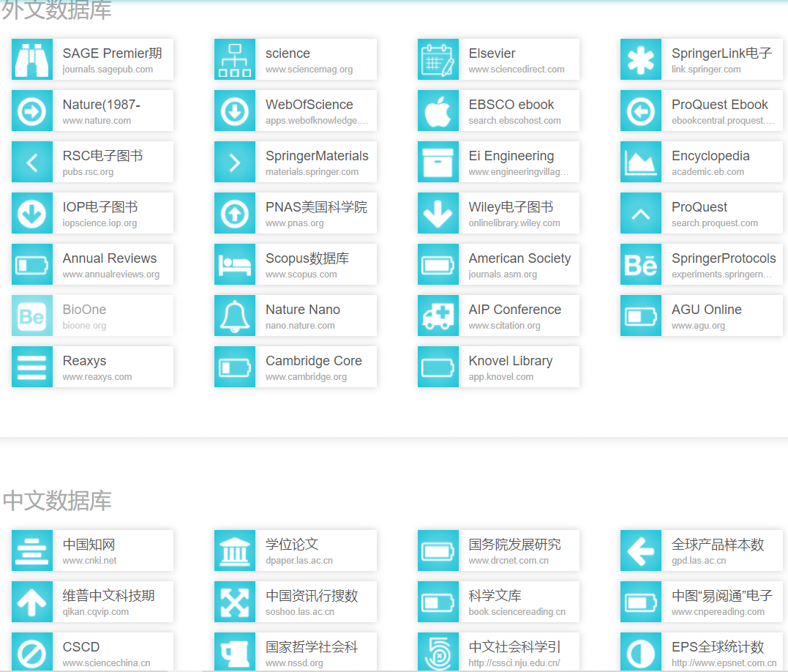Screen dimensions: 788x672
Task: Click the ambulance icon for AIP Conference
Action: click(438, 316)
